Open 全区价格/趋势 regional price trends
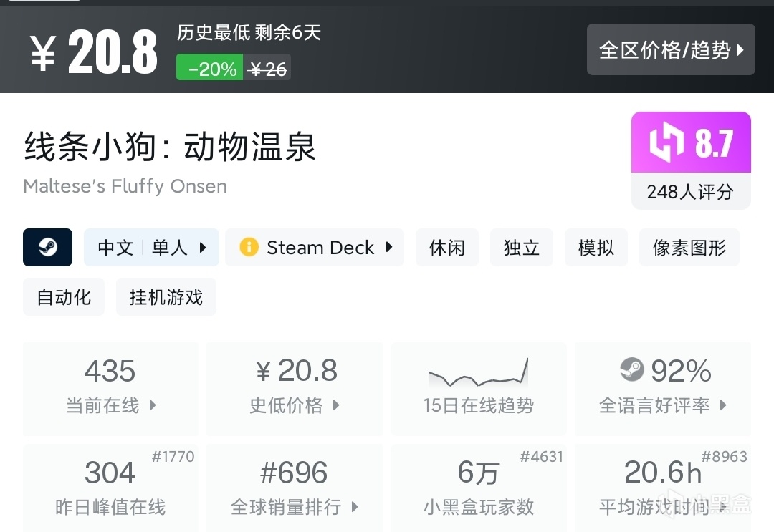 [671, 50]
